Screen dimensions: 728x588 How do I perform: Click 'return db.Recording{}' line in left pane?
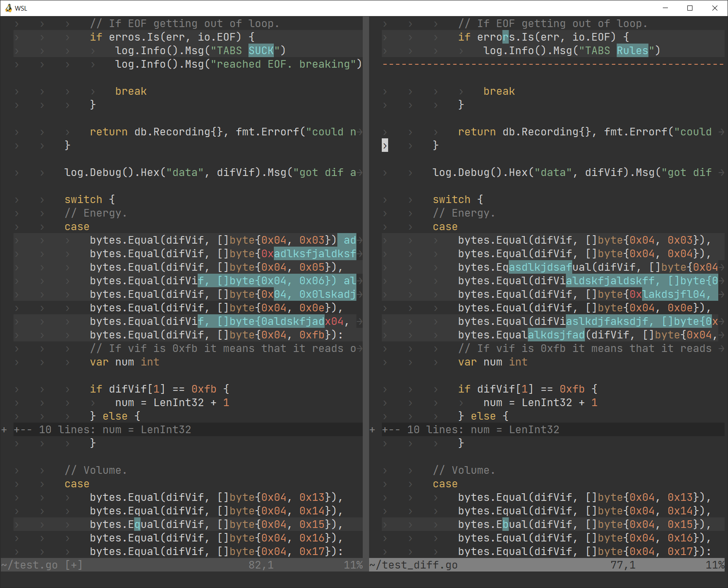point(226,132)
